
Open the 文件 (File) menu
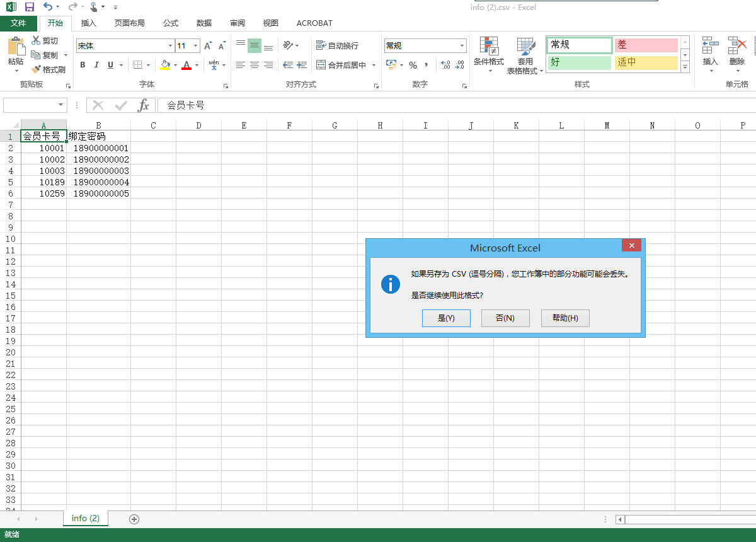pos(18,23)
